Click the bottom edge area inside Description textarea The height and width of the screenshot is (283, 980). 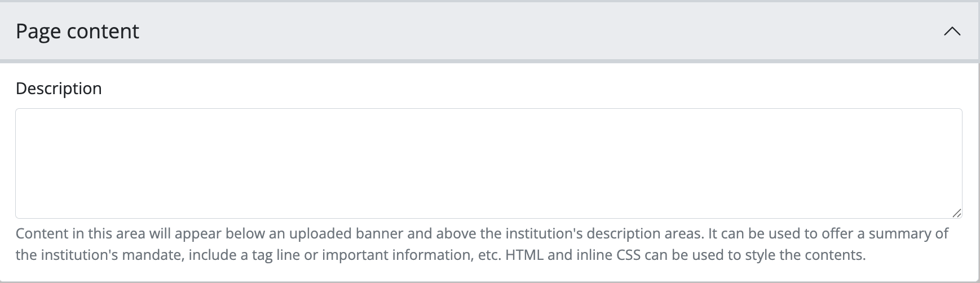tap(488, 212)
